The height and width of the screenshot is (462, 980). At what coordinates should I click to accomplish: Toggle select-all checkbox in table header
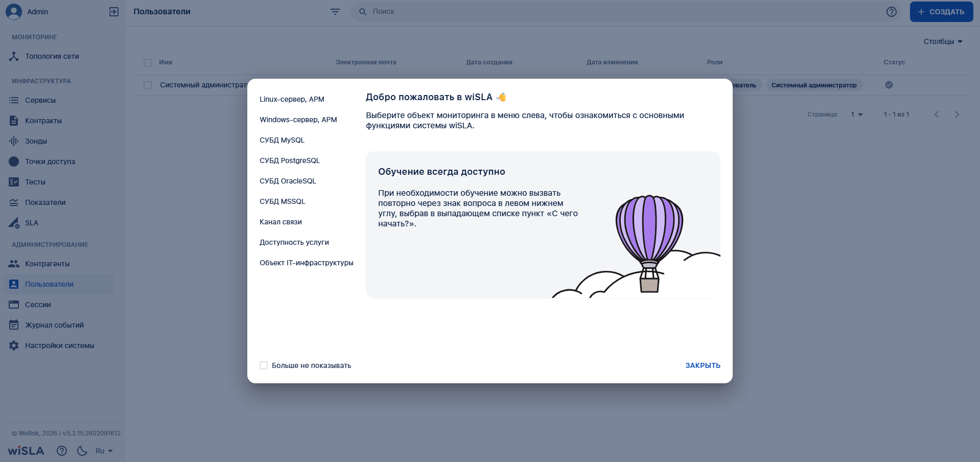pos(148,62)
